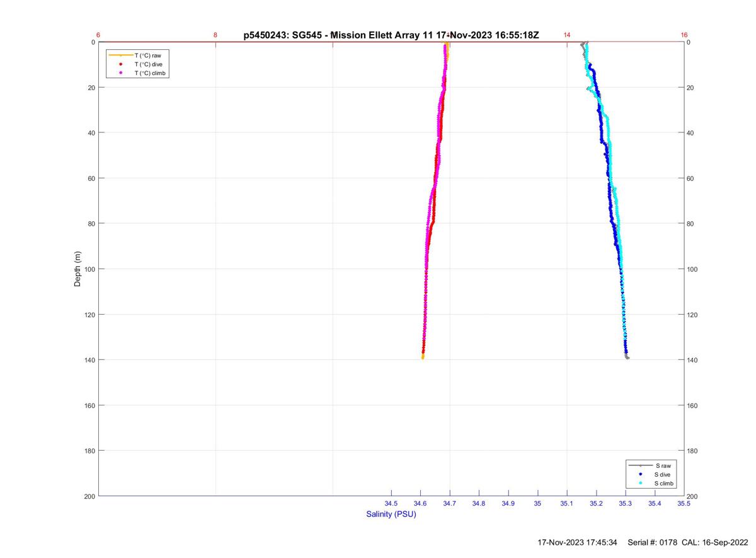Click the 35 salinity tick label
This screenshot has width=756, height=558.
[x=537, y=503]
